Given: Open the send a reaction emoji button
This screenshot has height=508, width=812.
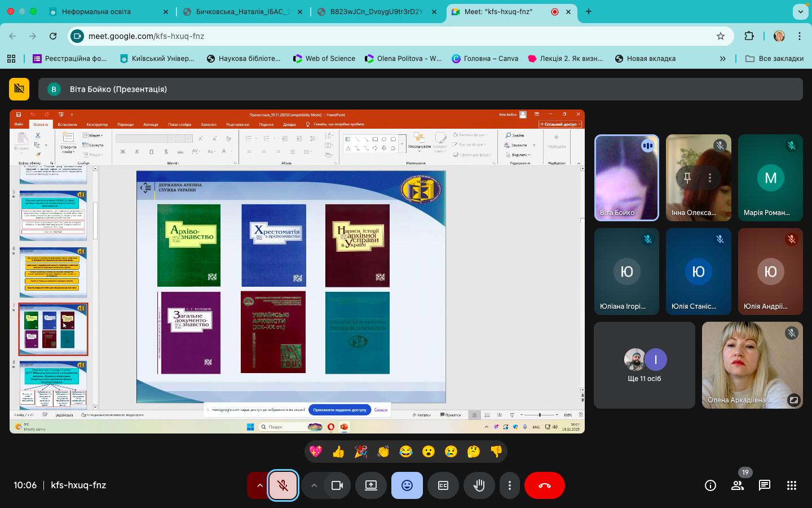Looking at the screenshot, I should pyautogui.click(x=407, y=485).
